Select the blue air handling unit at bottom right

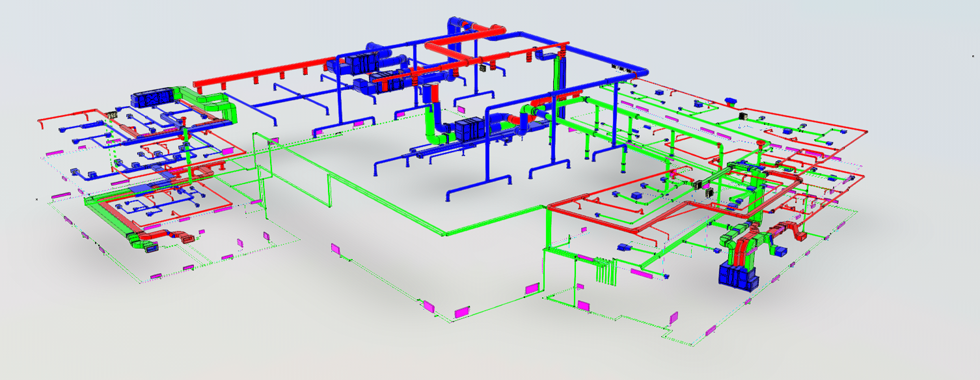[x=739, y=277]
